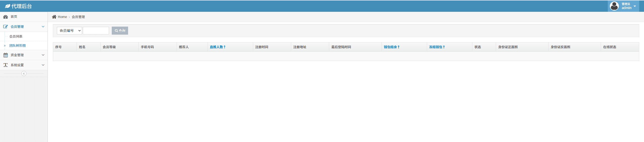The image size is (644, 142).
Task: Click the home icon in the breadcrumb
Action: coord(54,17)
